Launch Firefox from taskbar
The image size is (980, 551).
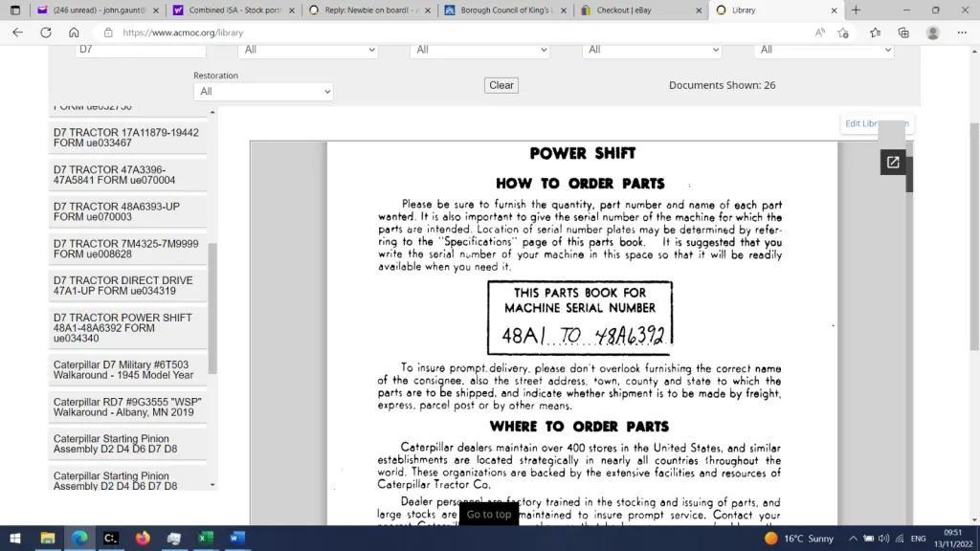(143, 538)
